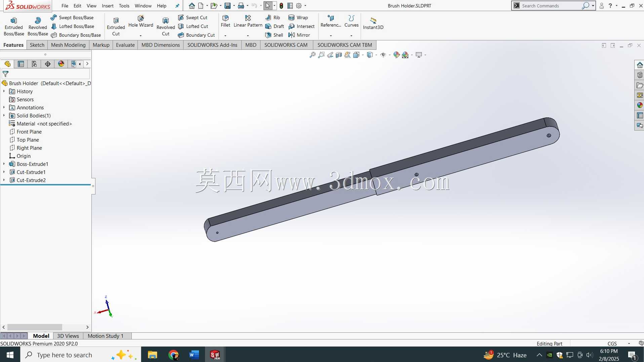Open Word from the taskbar
The width and height of the screenshot is (644, 362).
coord(194,355)
